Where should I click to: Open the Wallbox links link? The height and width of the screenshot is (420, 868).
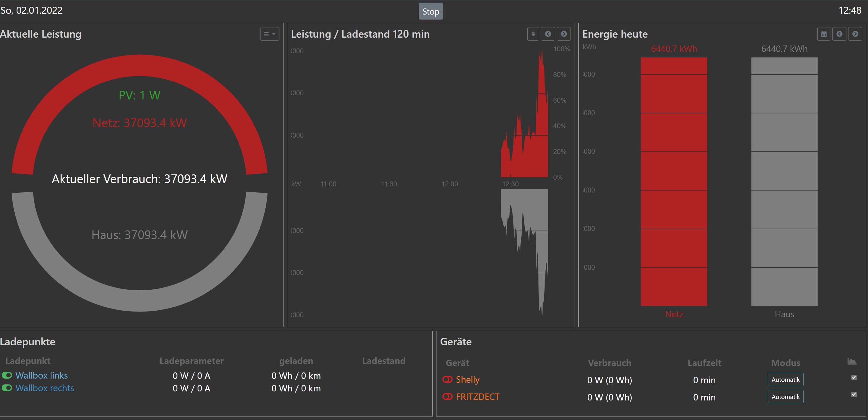(x=41, y=375)
